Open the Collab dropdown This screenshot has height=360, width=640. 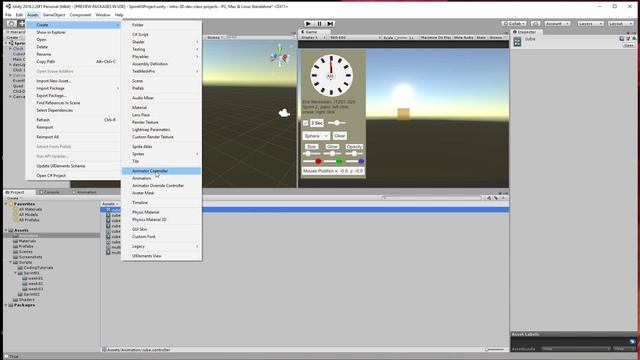(x=514, y=24)
